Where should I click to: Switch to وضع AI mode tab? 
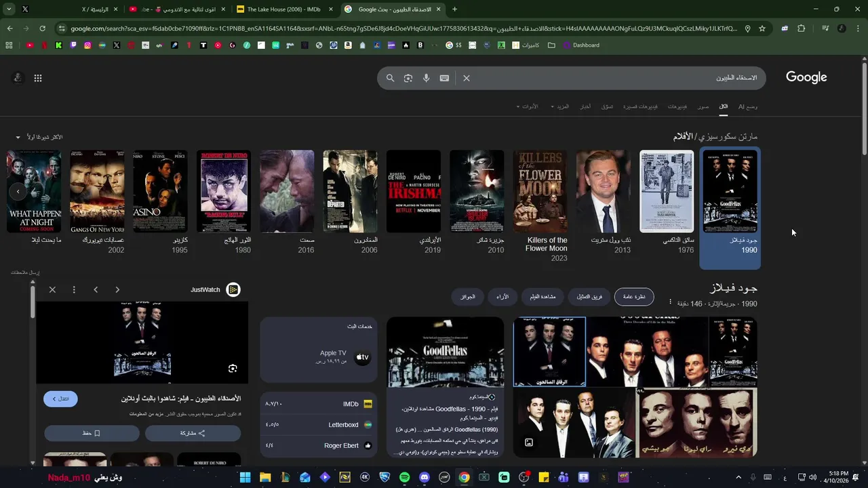[x=748, y=106]
